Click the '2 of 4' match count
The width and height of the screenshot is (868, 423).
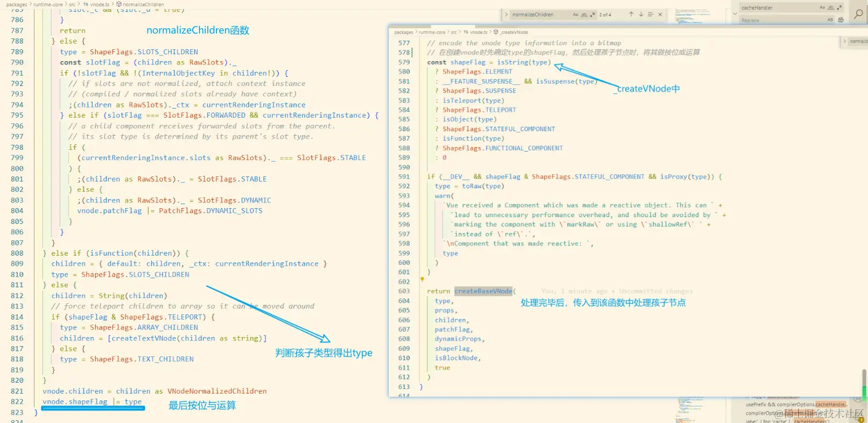(605, 15)
